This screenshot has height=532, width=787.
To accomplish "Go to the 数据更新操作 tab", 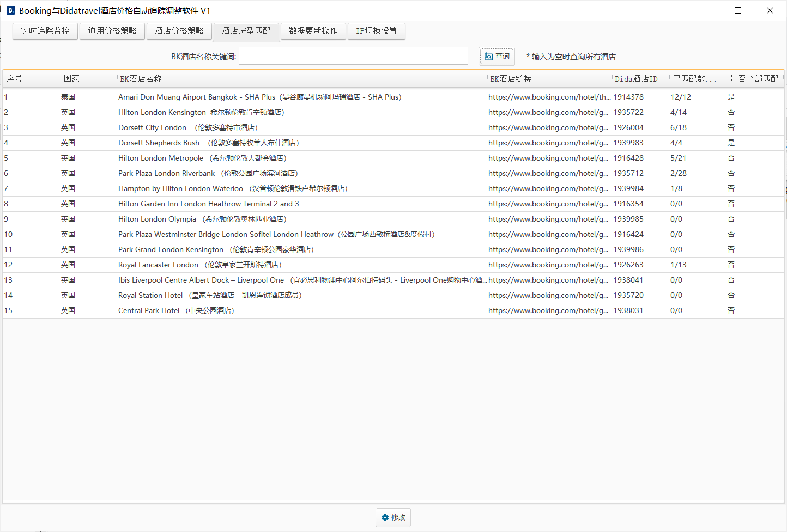I will click(x=313, y=31).
